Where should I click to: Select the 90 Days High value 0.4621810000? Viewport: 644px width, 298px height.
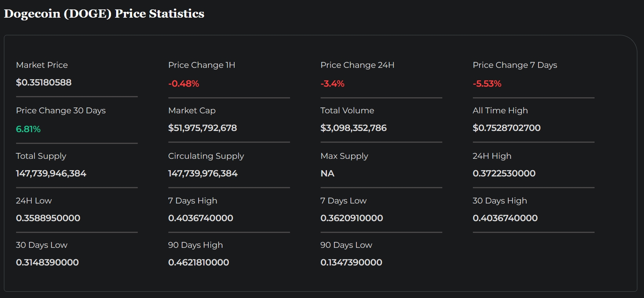(199, 262)
